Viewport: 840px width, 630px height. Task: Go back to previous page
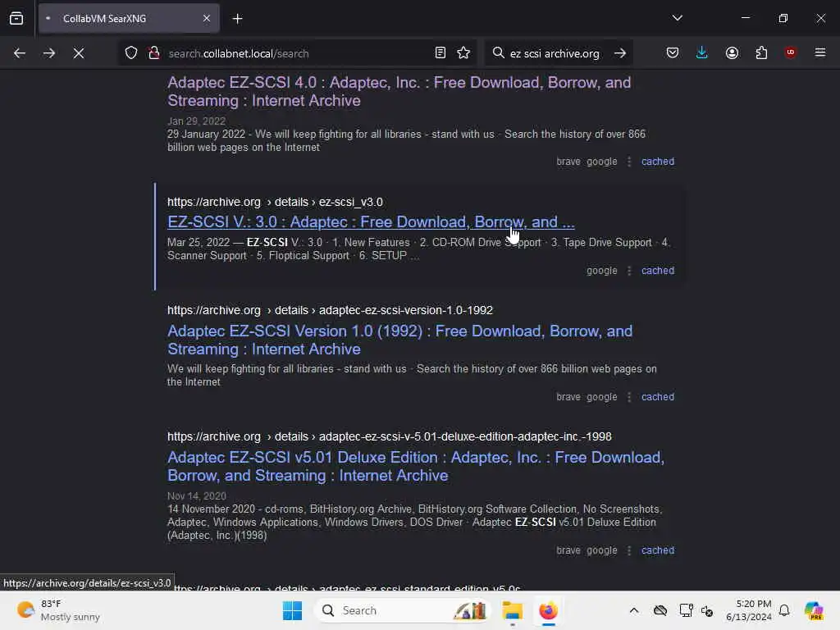pos(20,53)
